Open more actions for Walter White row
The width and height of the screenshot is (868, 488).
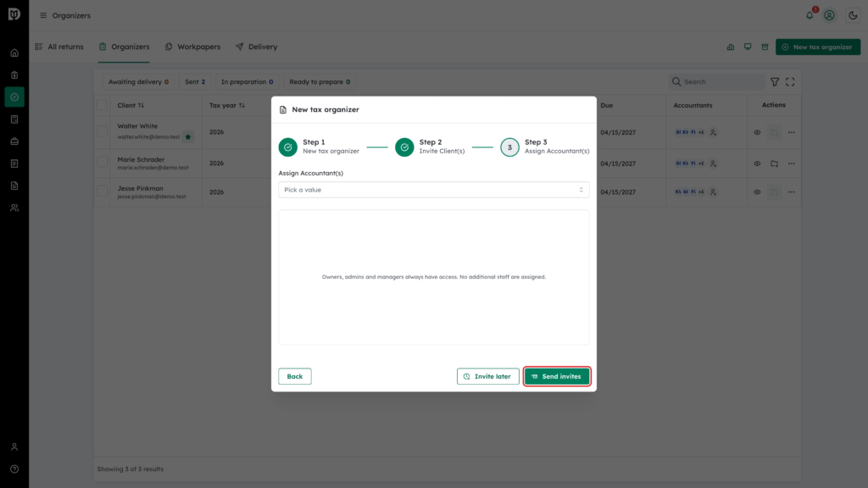coord(791,132)
